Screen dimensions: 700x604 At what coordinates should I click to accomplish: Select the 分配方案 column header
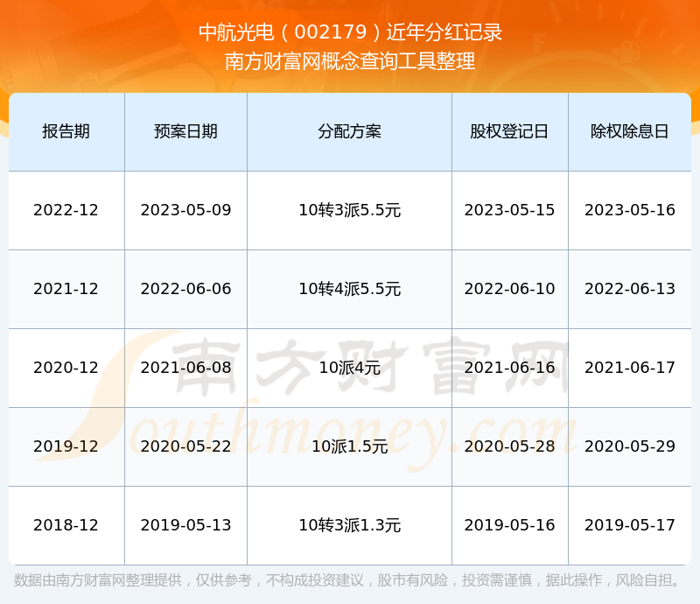point(349,132)
